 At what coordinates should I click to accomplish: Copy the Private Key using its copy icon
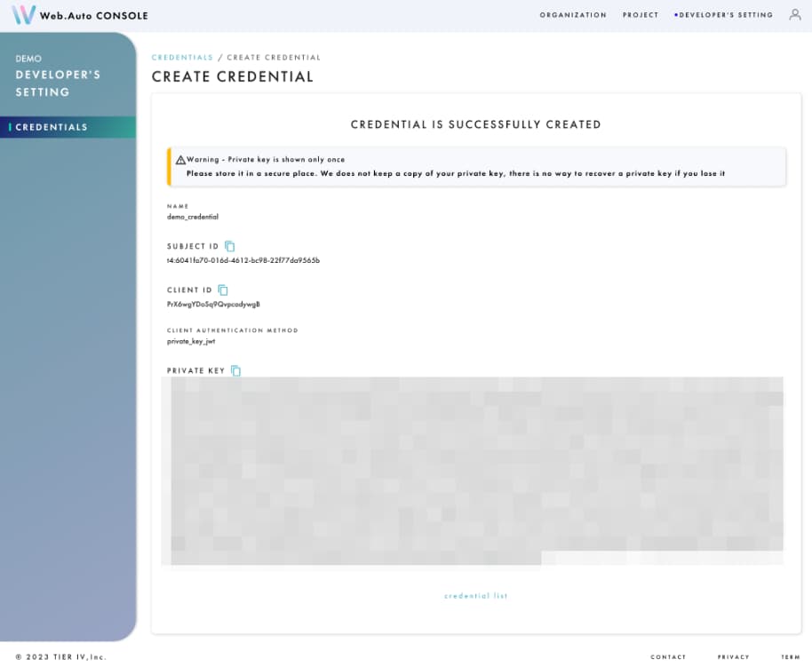point(235,370)
